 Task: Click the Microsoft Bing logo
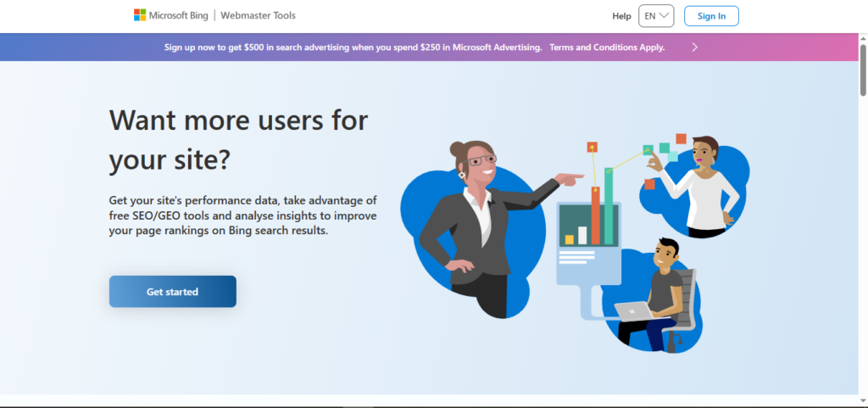point(170,15)
